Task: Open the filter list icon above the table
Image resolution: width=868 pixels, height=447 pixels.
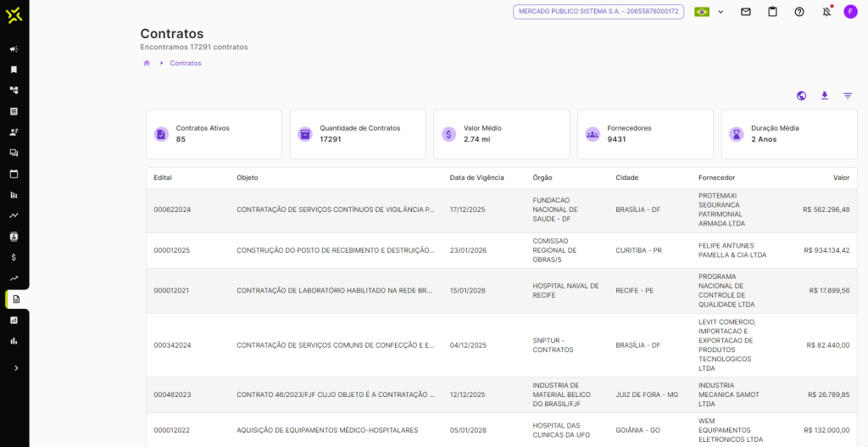Action: point(848,96)
